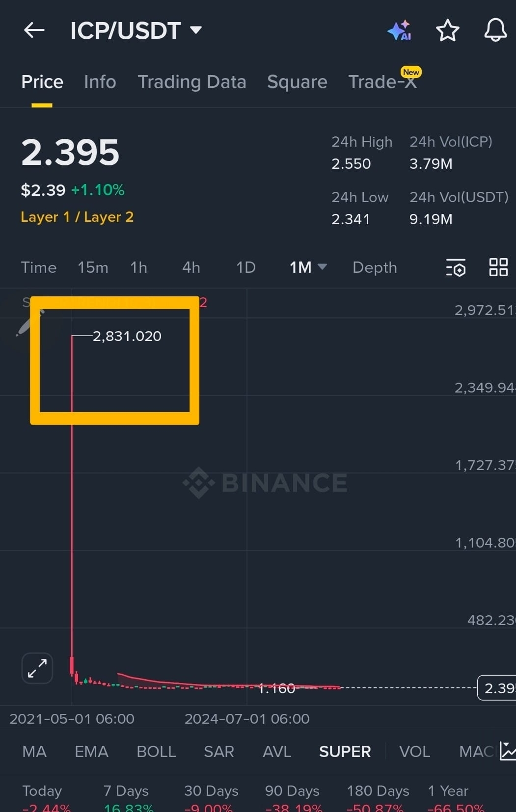Toggle the SUPER indicator
Viewport: 516px width, 812px height.
click(x=345, y=751)
